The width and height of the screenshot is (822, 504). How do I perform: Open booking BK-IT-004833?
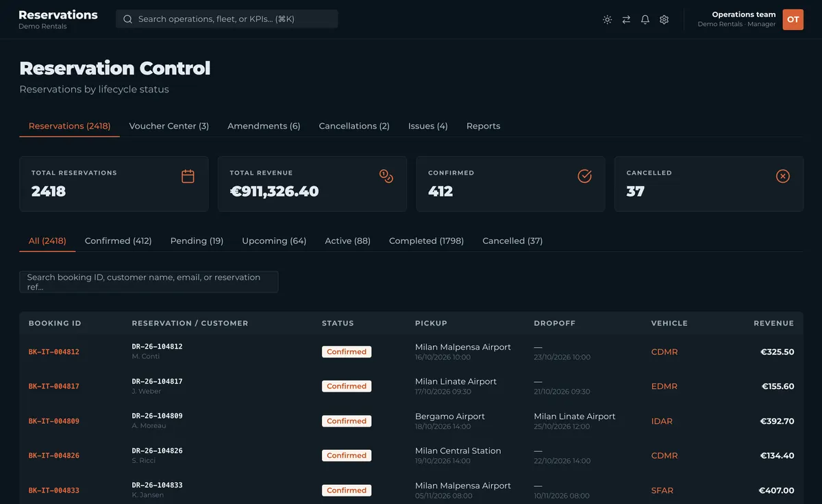click(53, 490)
